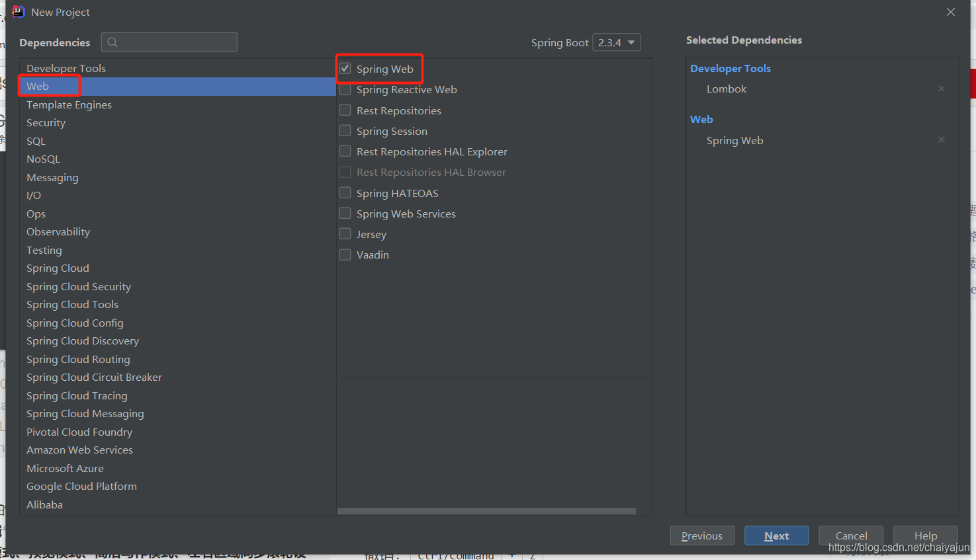
Task: Enable Rest Repositories HAL Explorer
Action: [x=345, y=151]
